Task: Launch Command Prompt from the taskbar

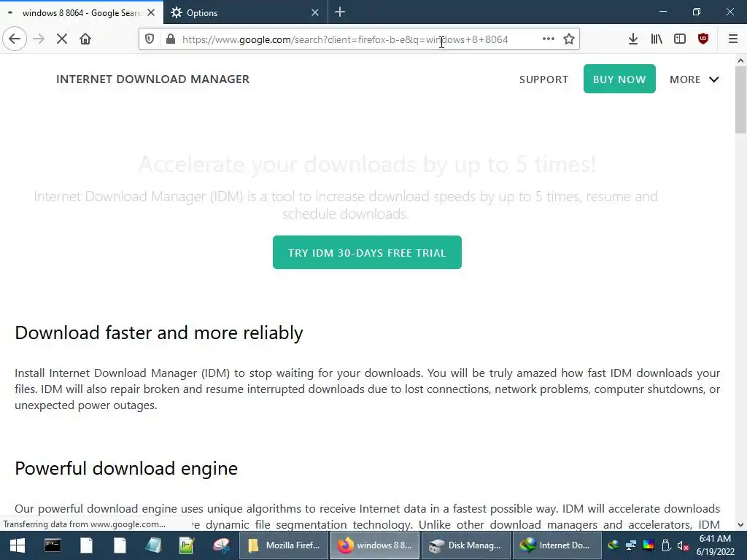Action: coord(53,545)
